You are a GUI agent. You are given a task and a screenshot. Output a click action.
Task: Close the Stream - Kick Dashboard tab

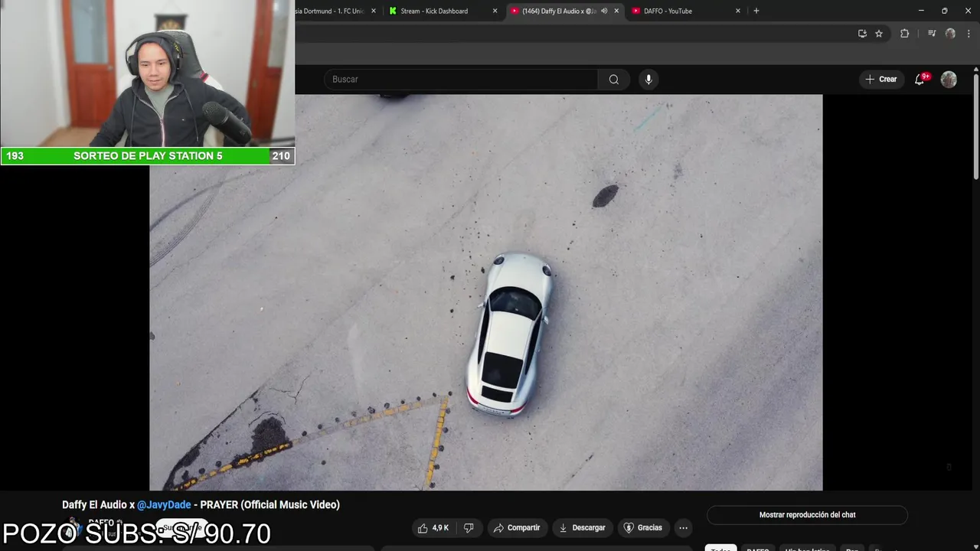click(495, 11)
